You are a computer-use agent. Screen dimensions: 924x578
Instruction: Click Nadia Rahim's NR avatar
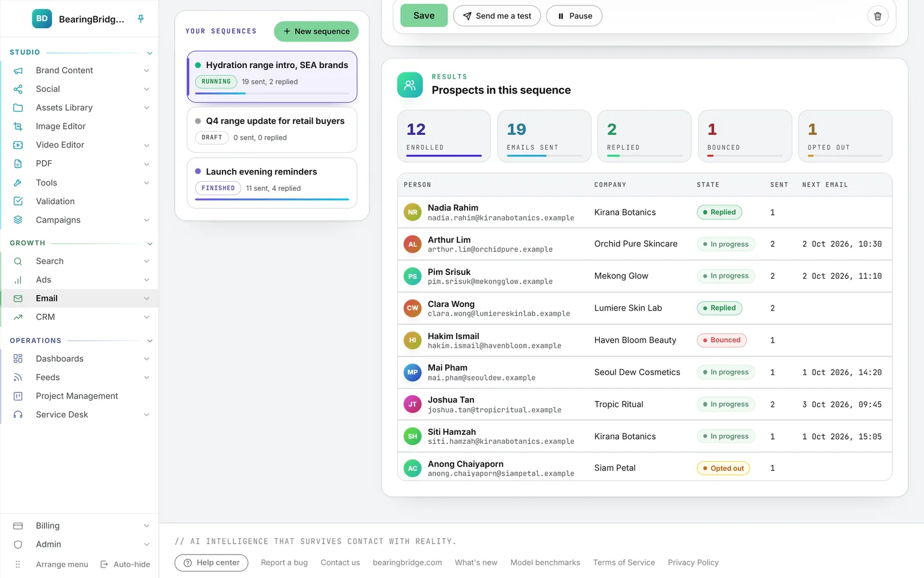click(x=413, y=212)
